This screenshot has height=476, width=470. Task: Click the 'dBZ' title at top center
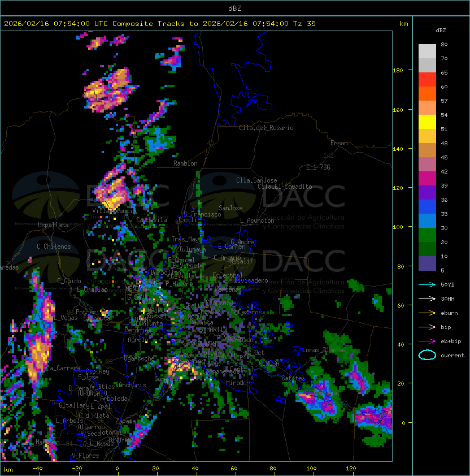[235, 8]
